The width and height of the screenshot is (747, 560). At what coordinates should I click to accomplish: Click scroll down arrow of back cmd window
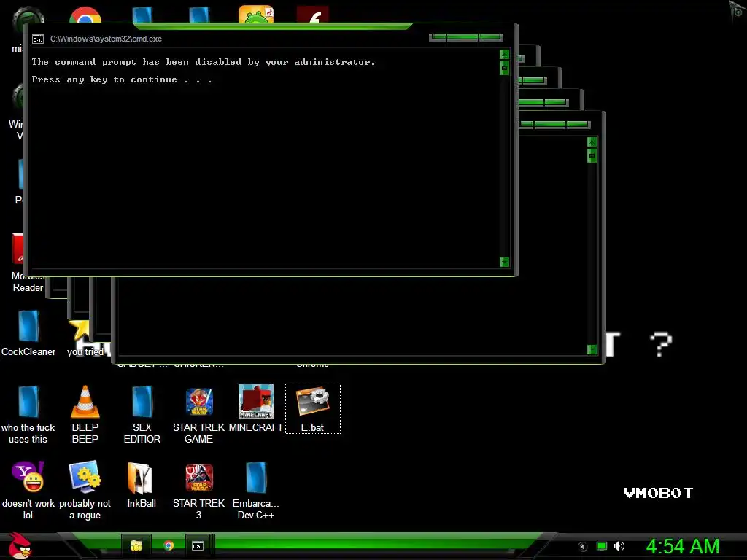592,349
